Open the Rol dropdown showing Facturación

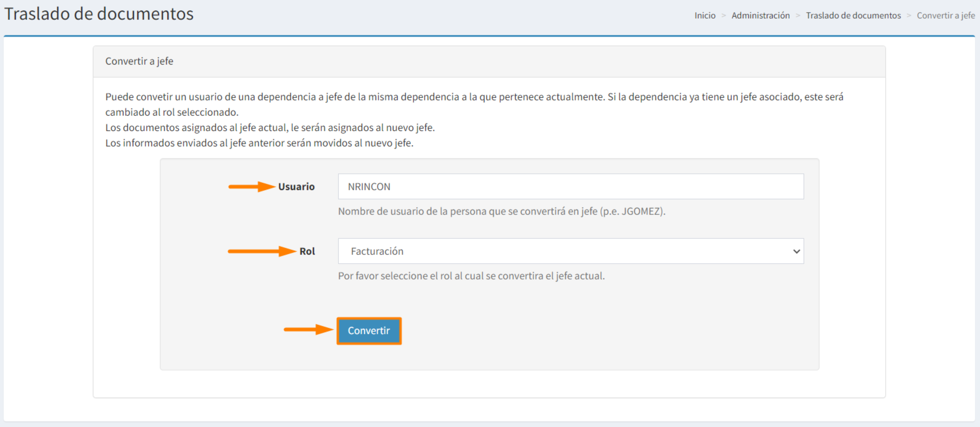point(571,251)
